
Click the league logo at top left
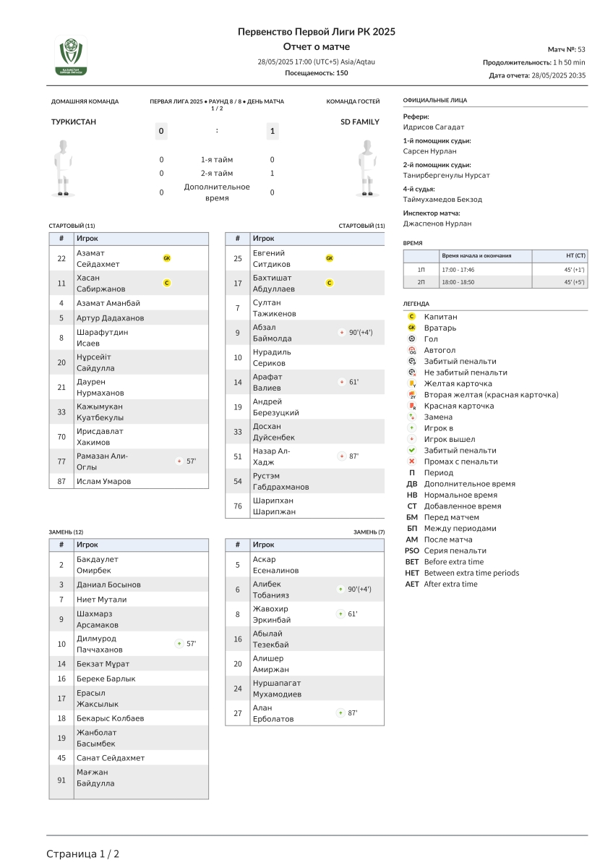71,56
